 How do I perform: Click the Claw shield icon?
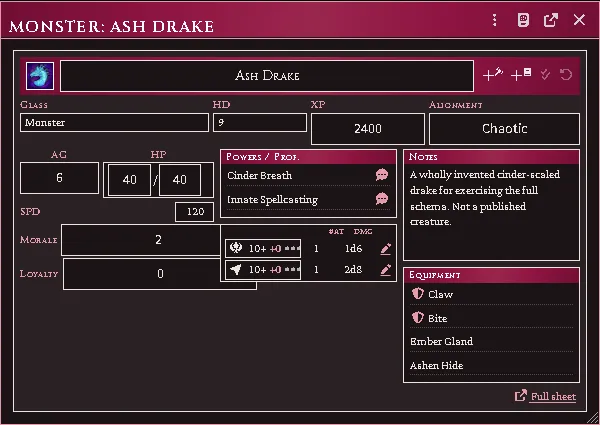click(x=417, y=294)
